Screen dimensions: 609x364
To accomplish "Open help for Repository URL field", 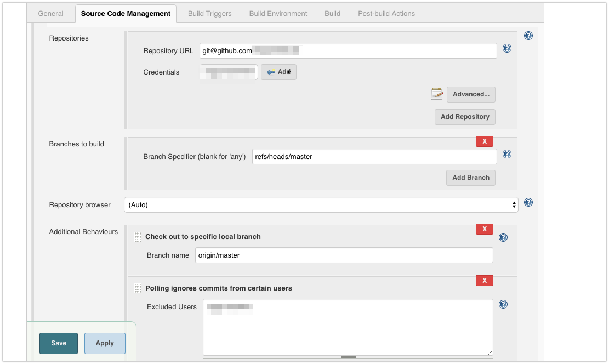I will click(x=507, y=48).
